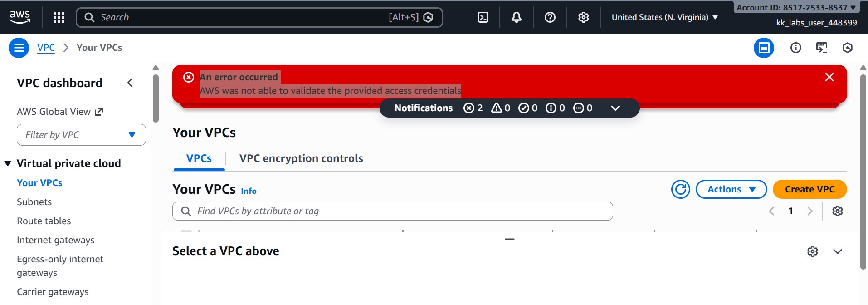
Task: Open the AWS home logo
Action: [20, 17]
